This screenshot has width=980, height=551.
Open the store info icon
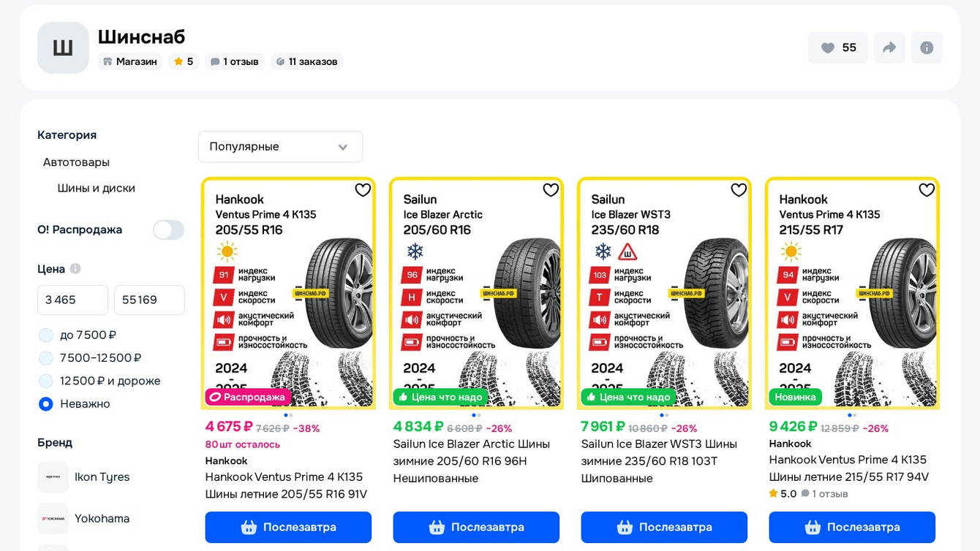point(927,47)
